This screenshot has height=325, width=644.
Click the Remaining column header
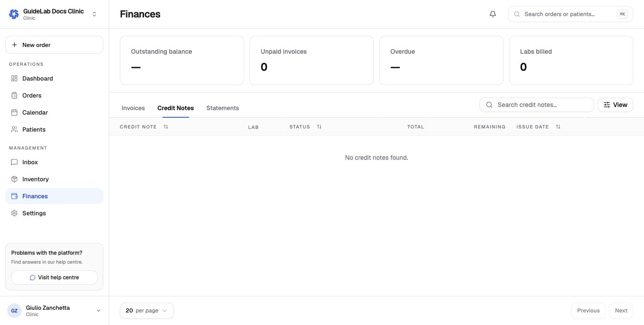pos(490,127)
